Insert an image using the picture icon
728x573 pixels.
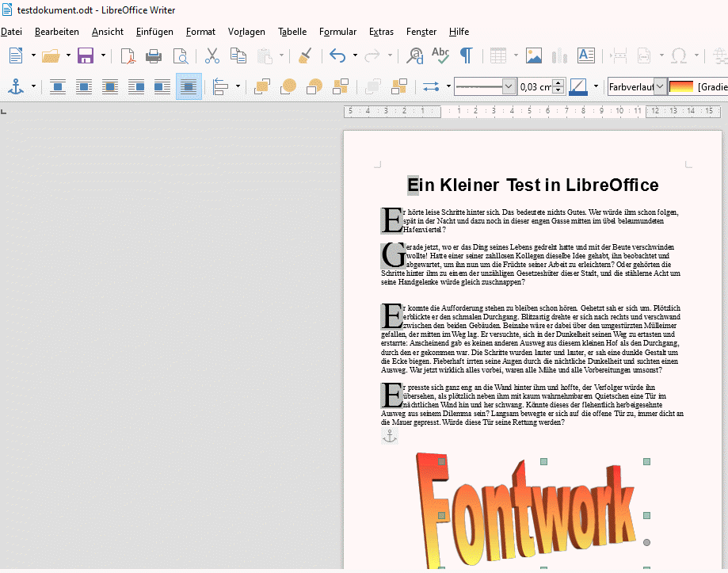coord(533,55)
